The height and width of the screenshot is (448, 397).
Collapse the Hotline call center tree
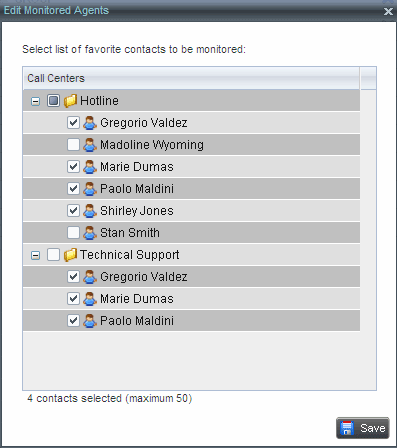pyautogui.click(x=35, y=101)
